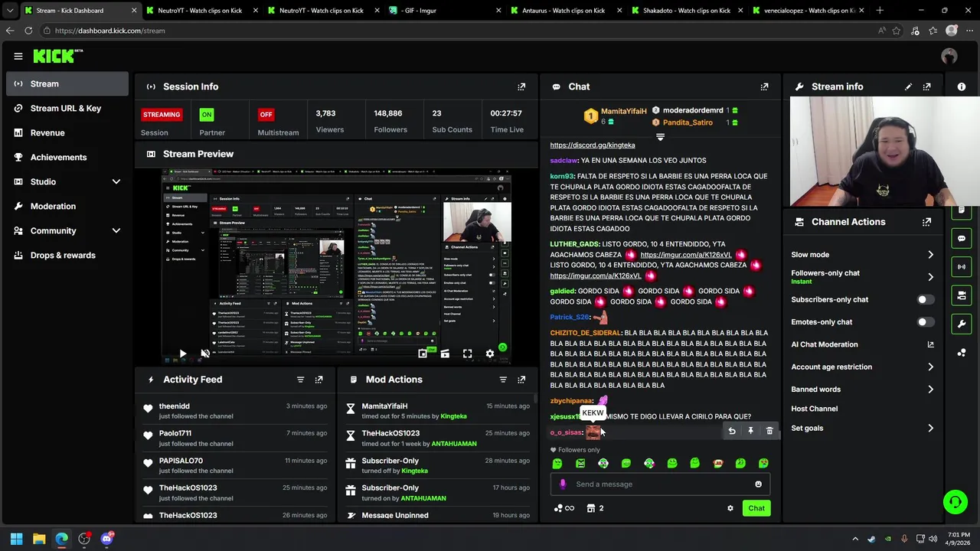Open Moderation page in sidebar
The image size is (980, 551).
(x=67, y=206)
